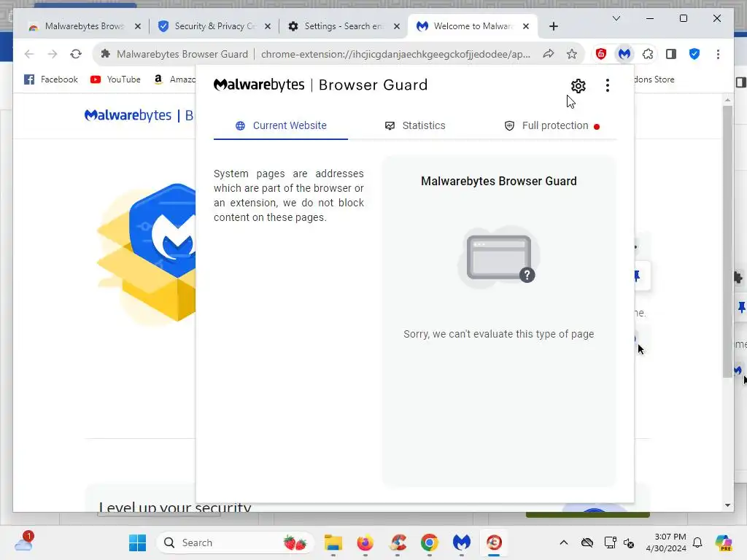
Task: Click the Malwarebytes extension toolbar icon
Action: pyautogui.click(x=624, y=54)
